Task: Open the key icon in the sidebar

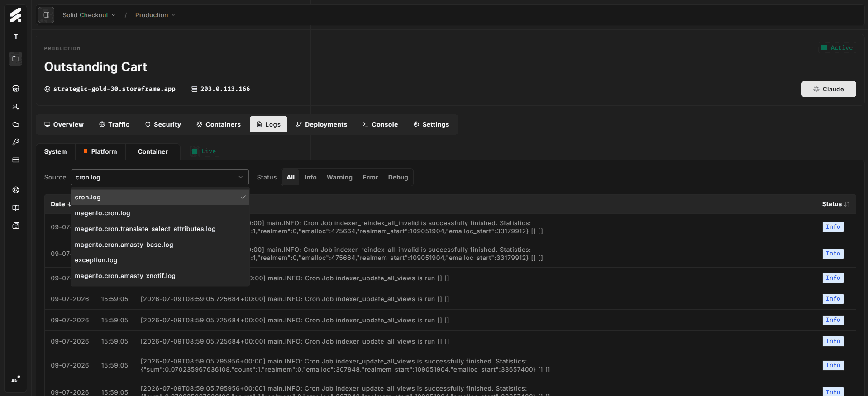Action: 16,142
